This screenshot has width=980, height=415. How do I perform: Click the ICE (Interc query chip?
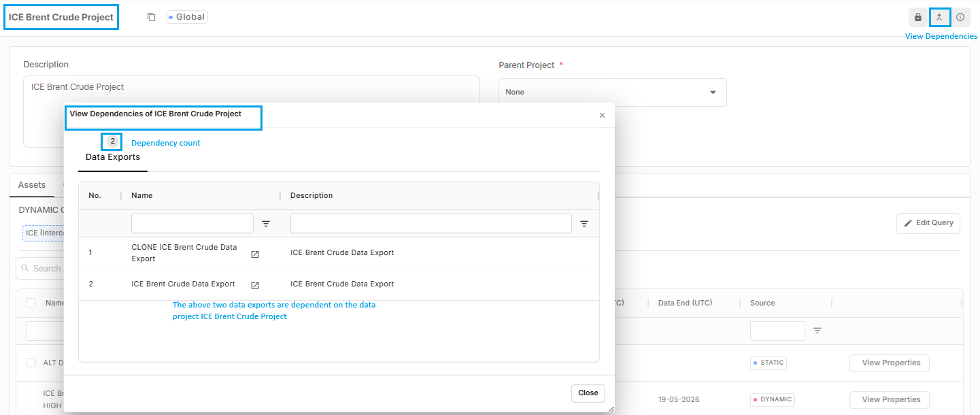pyautogui.click(x=43, y=233)
